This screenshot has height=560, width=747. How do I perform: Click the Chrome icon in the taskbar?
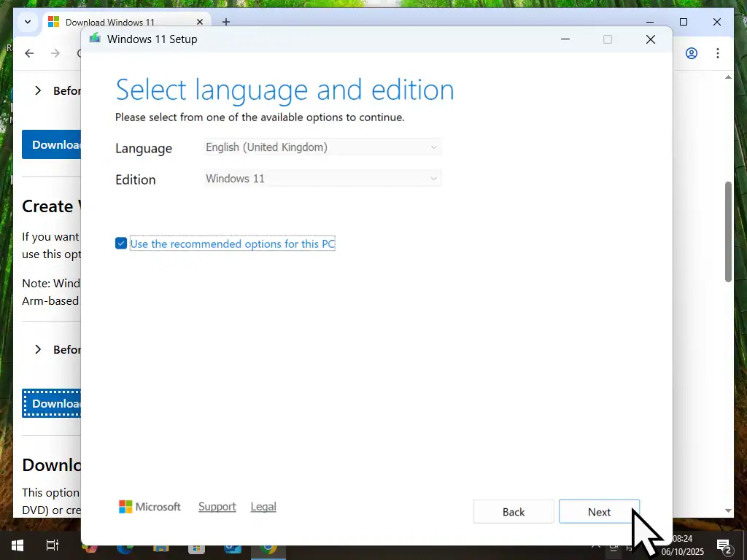coord(268,547)
